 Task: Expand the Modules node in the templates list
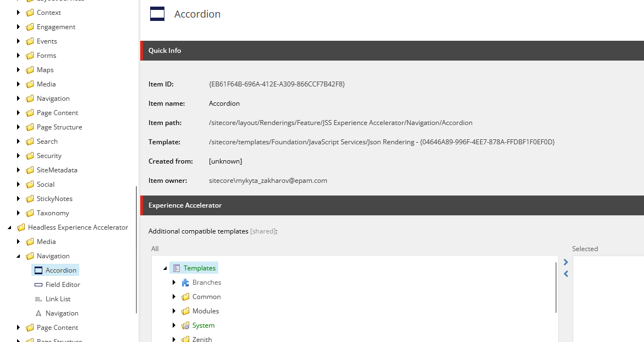tap(174, 311)
